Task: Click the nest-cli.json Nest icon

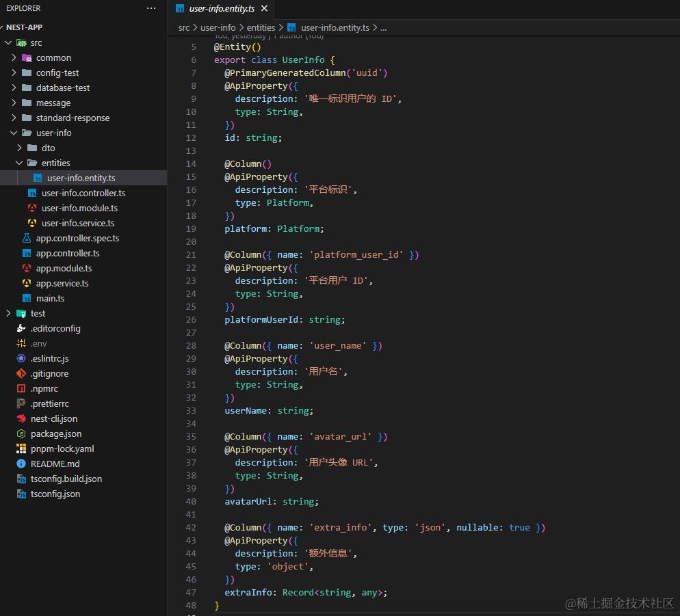Action: [21, 418]
